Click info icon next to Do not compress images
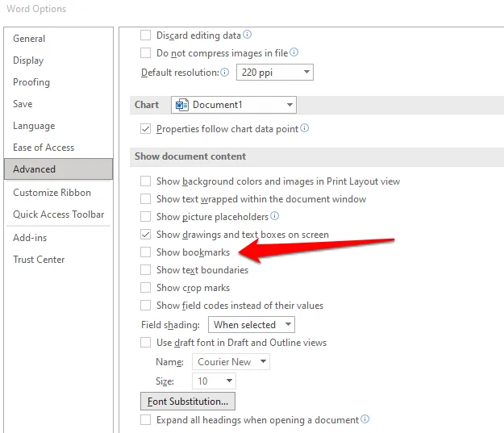This screenshot has height=433, width=504. click(294, 52)
